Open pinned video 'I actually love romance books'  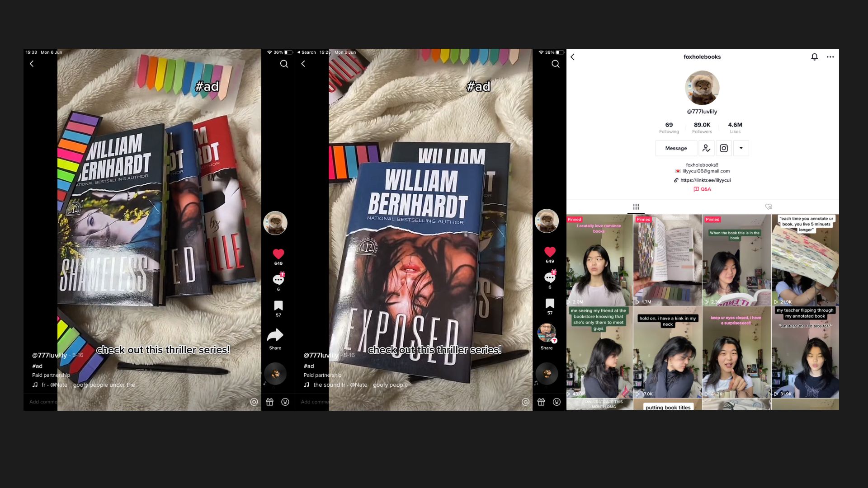click(x=599, y=260)
